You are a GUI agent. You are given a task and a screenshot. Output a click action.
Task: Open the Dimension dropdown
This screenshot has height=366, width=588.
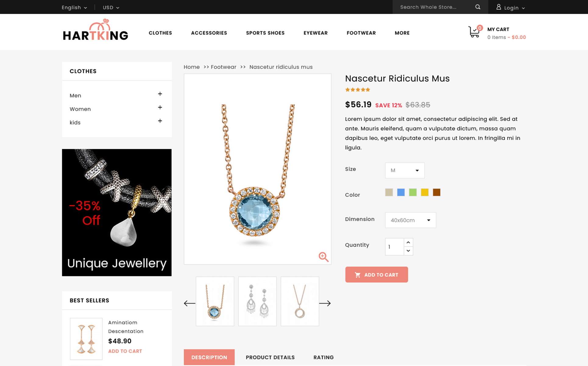tap(410, 220)
